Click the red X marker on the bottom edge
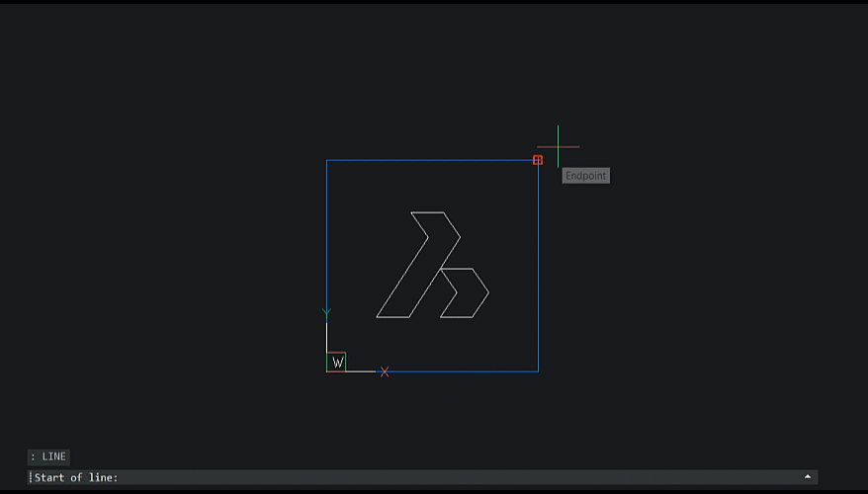 385,371
